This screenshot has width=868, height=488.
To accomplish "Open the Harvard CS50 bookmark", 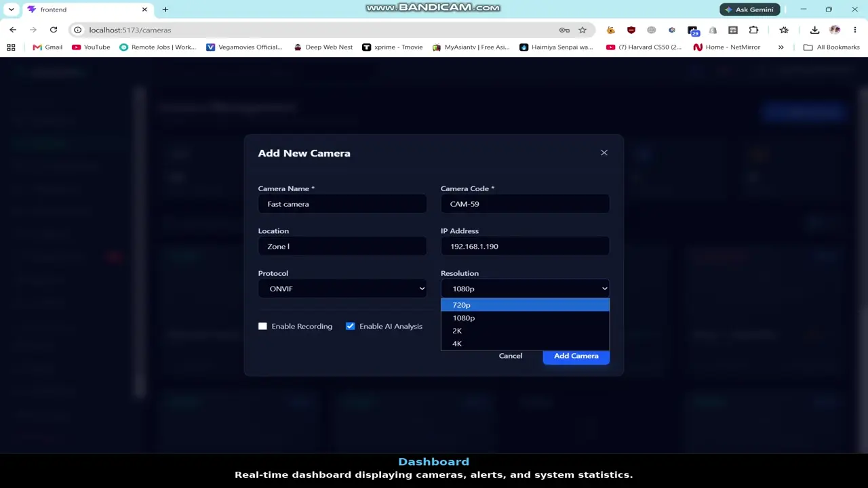I will (x=644, y=47).
